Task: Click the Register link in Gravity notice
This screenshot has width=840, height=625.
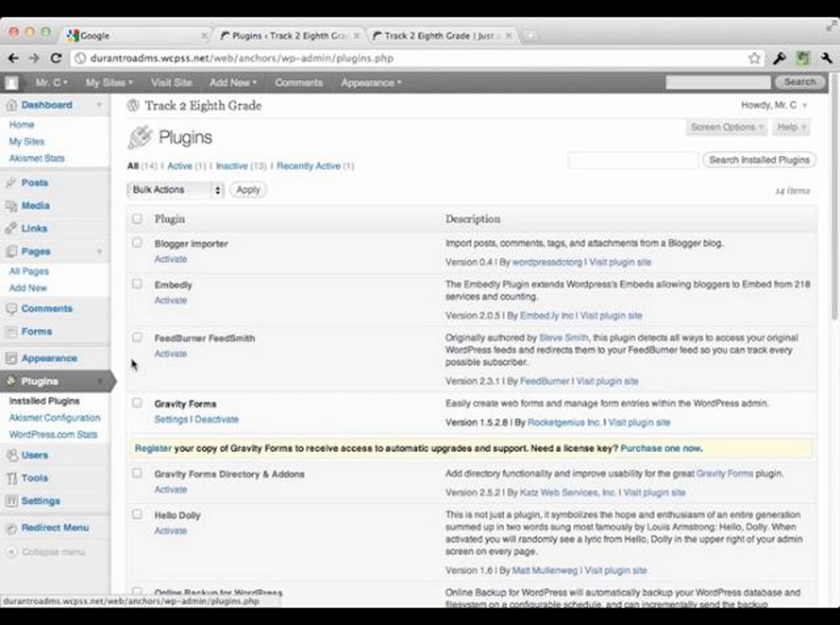Action: pos(153,448)
